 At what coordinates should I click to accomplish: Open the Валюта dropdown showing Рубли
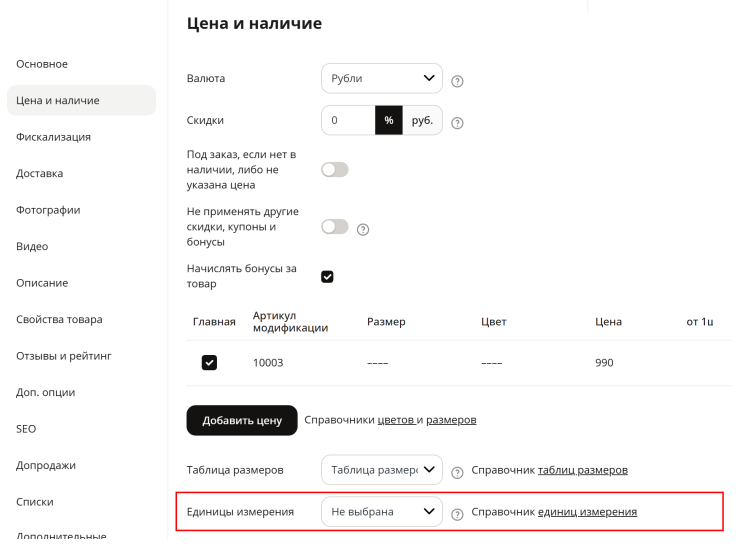[382, 78]
